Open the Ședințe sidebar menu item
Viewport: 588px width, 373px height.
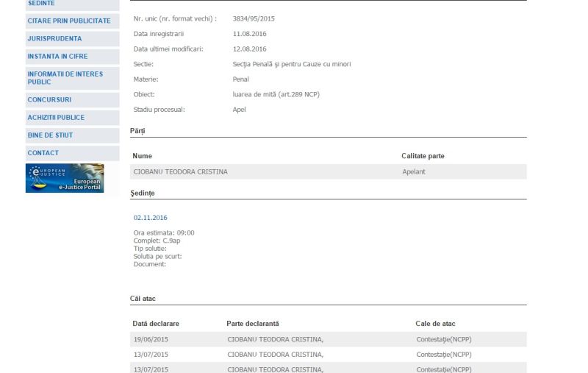click(x=41, y=4)
